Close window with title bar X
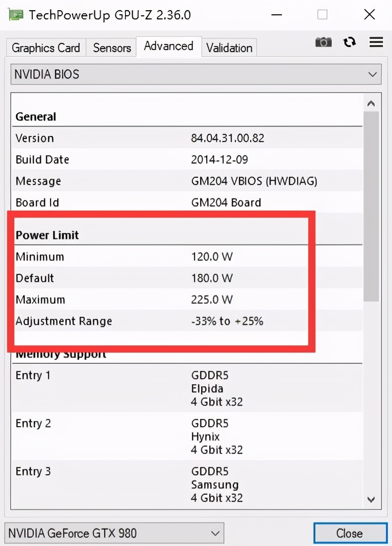 click(370, 15)
